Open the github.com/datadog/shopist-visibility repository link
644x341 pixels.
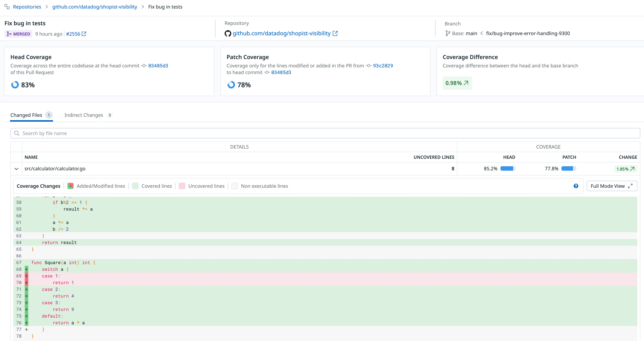282,33
